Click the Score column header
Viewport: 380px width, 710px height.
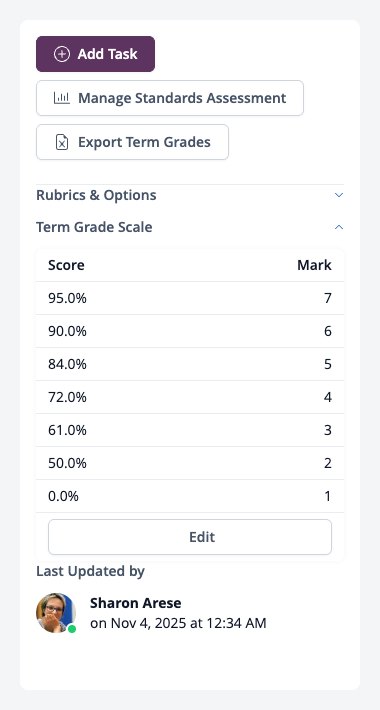coord(66,265)
